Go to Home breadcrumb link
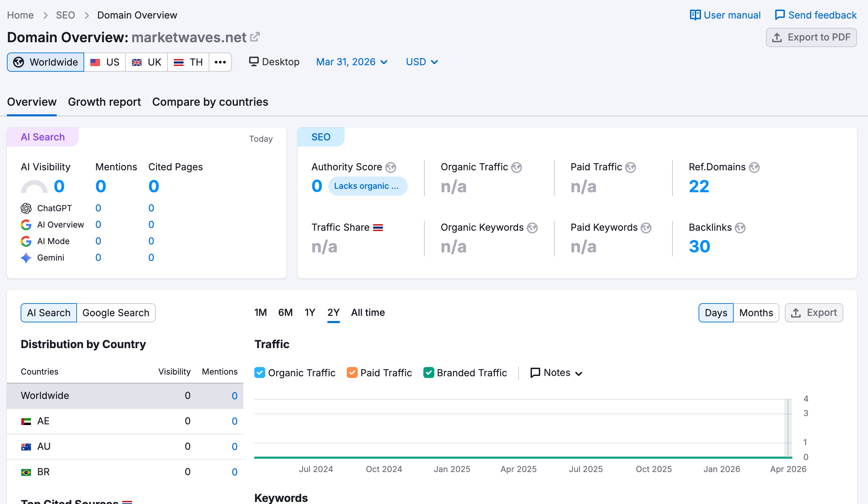Screen dimensions: 868x504 click(x=20, y=15)
